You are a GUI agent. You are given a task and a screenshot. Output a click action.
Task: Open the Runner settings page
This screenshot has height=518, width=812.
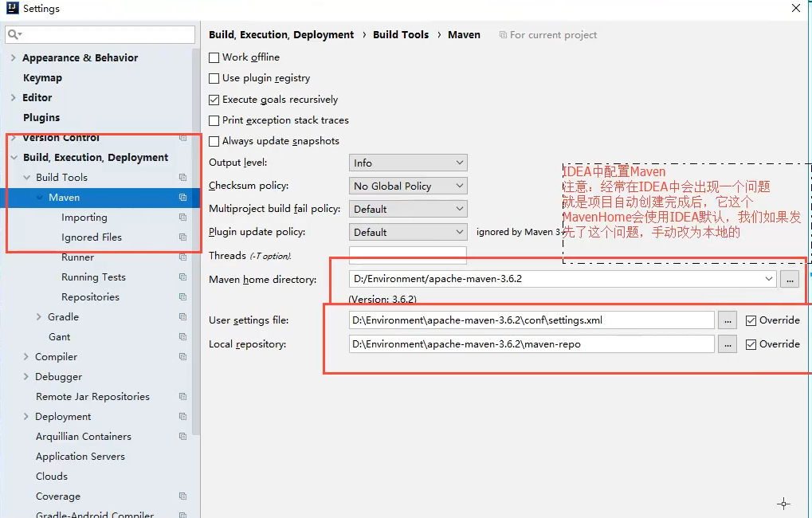pyautogui.click(x=77, y=257)
